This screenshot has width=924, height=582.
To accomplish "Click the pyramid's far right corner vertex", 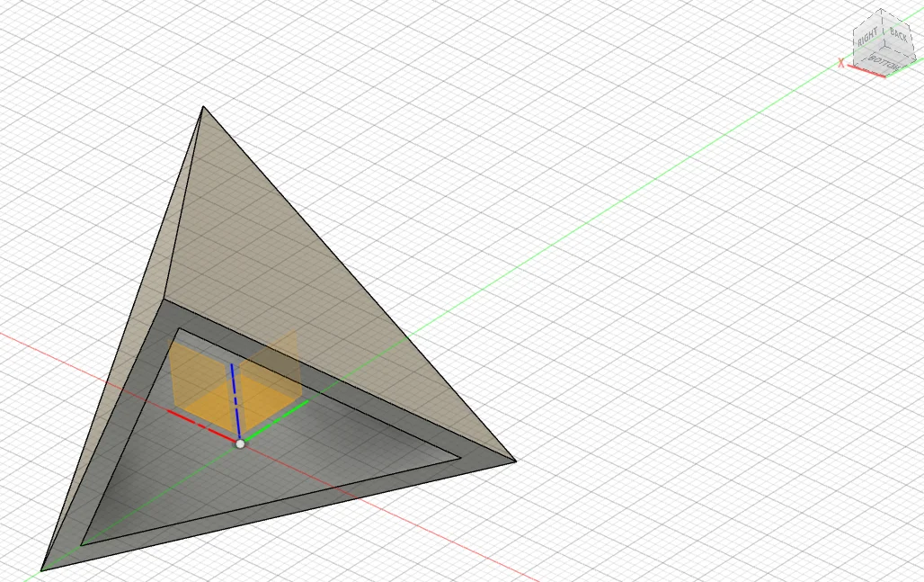I will (x=516, y=461).
